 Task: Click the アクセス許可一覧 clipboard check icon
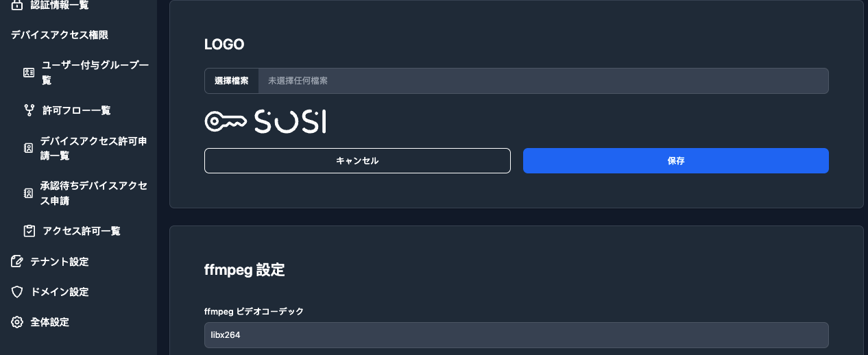point(29,231)
